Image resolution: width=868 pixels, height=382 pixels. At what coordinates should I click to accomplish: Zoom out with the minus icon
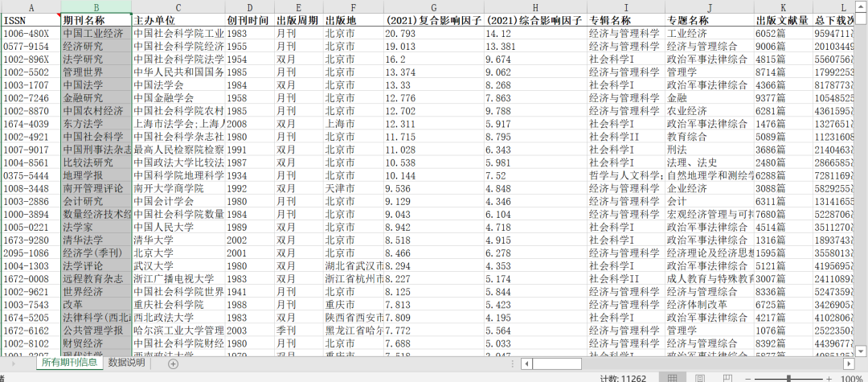[750, 380]
